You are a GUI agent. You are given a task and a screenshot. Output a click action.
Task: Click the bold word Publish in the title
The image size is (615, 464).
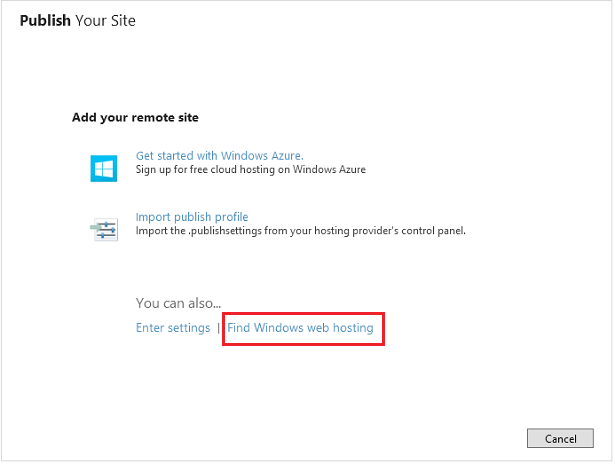coord(45,20)
